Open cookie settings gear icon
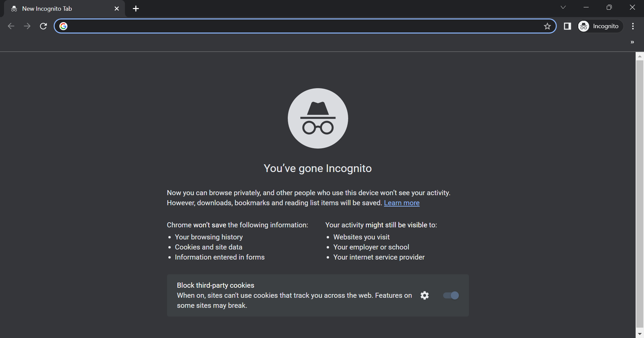 point(425,295)
